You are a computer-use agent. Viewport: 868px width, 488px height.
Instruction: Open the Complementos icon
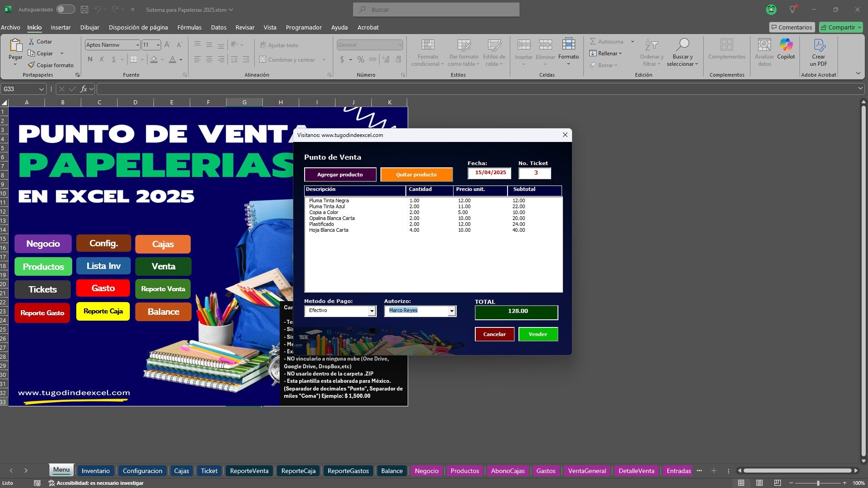726,44
